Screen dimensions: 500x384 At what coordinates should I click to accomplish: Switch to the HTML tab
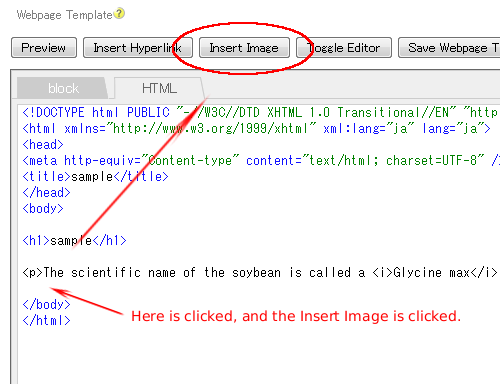click(x=159, y=88)
